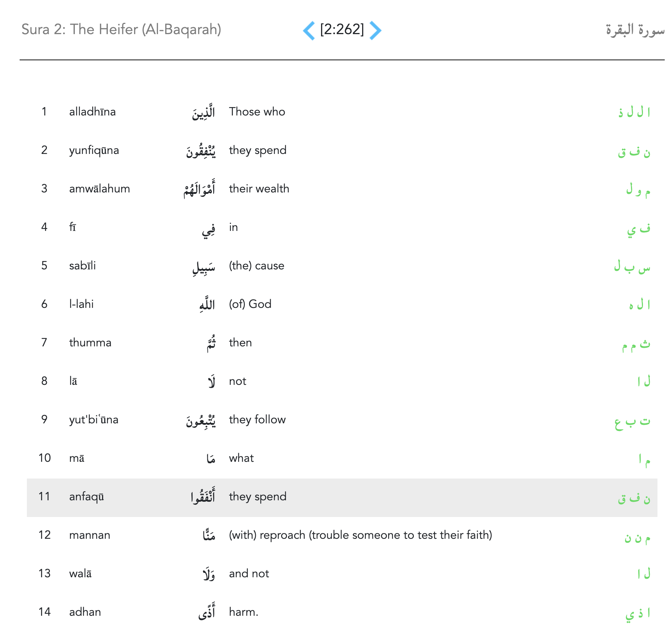Open the Sura 2: The Heifer title
Viewport: 672px width, 631px height.
pos(121,29)
